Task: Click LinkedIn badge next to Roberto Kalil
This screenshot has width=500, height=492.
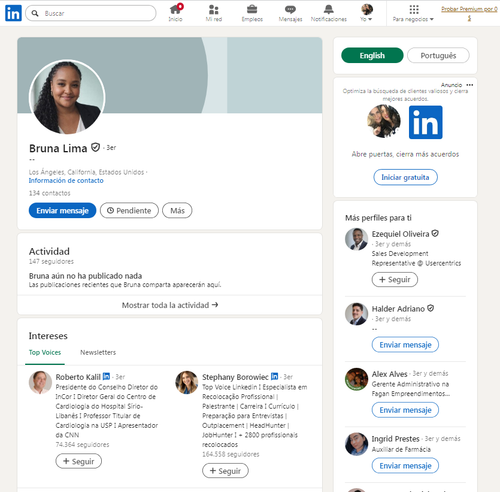Action: 106,376
